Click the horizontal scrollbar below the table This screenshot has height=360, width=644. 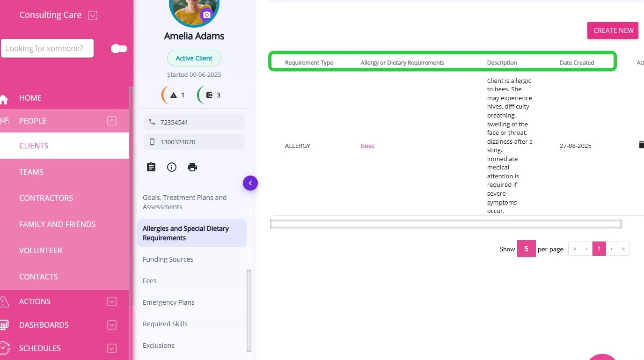(446, 224)
